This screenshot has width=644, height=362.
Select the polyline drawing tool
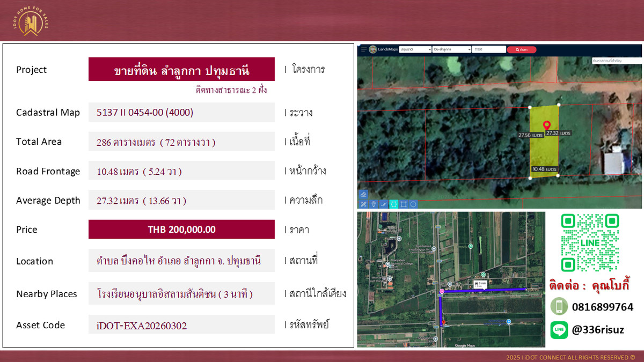pos(383,204)
